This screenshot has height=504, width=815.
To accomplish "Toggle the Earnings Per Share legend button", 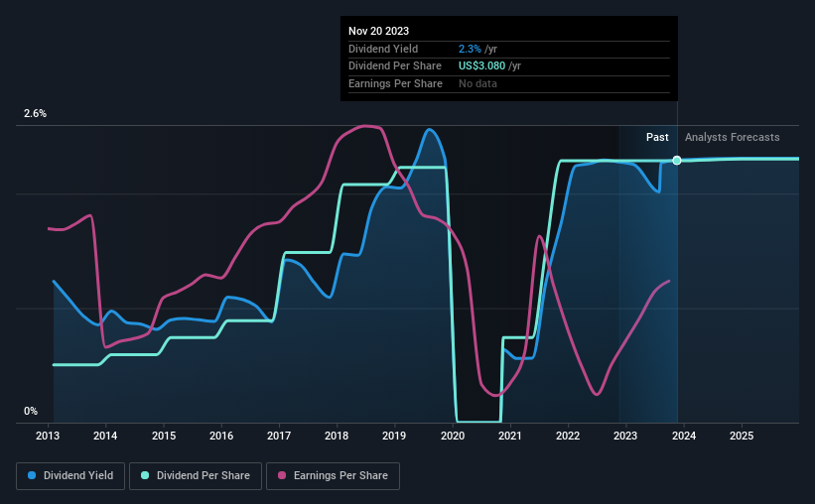I will pyautogui.click(x=334, y=476).
